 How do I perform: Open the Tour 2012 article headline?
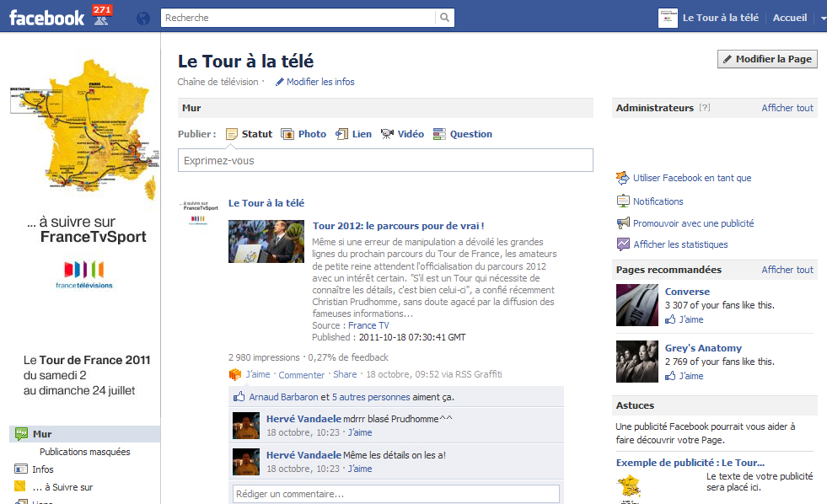pyautogui.click(x=398, y=226)
